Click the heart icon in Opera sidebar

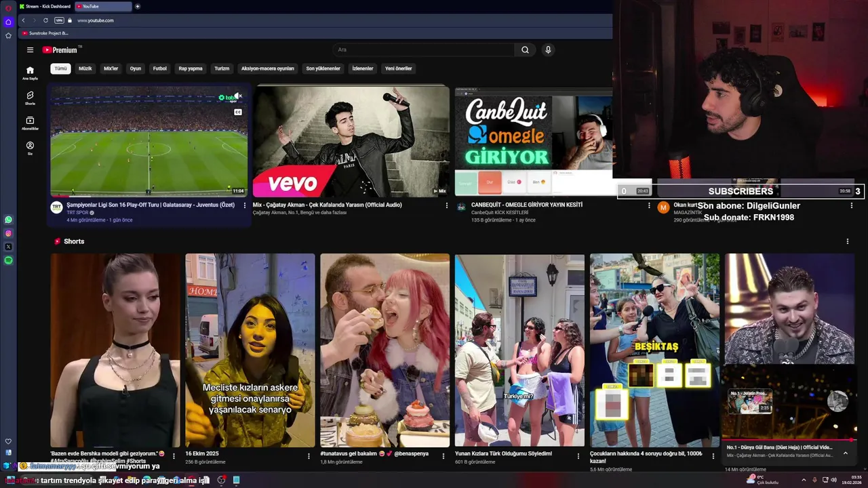[x=8, y=441]
